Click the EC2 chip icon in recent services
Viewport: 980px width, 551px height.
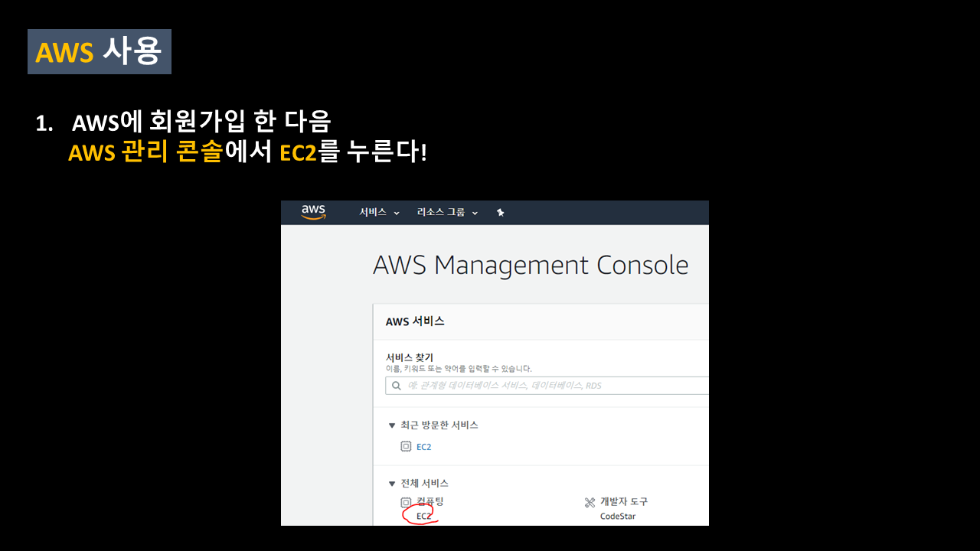(x=406, y=447)
